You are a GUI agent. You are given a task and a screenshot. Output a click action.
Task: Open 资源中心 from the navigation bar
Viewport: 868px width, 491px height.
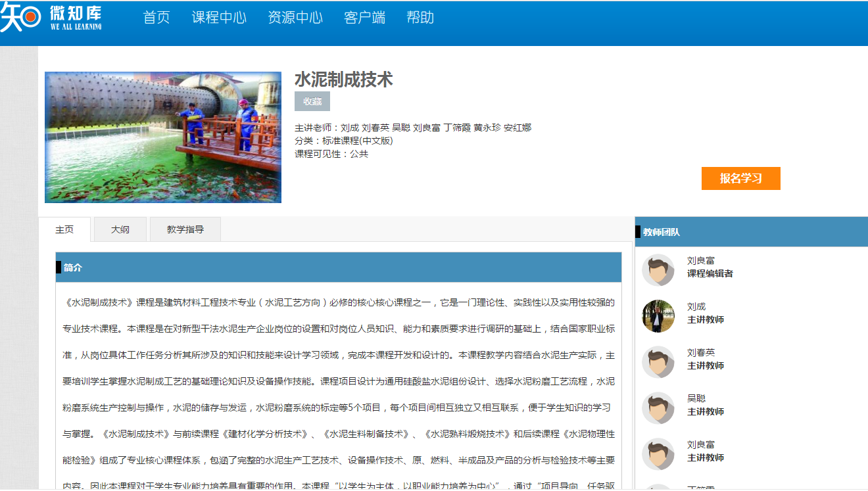click(x=295, y=18)
